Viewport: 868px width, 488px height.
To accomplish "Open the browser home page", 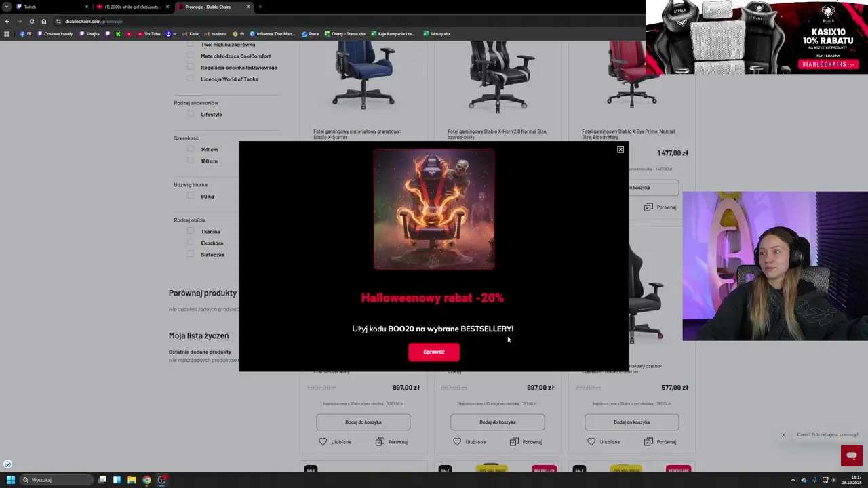I will point(44,21).
